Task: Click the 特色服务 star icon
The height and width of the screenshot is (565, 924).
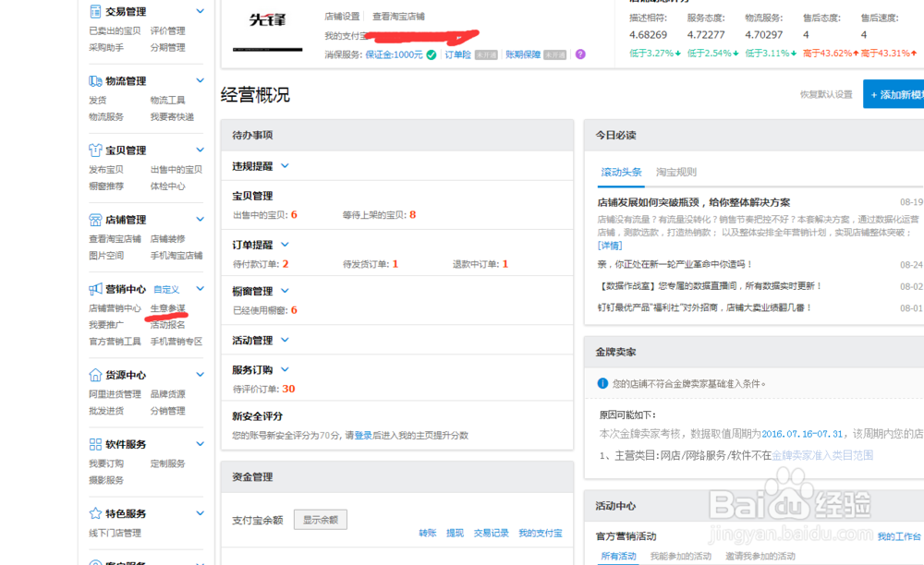Action: click(95, 513)
